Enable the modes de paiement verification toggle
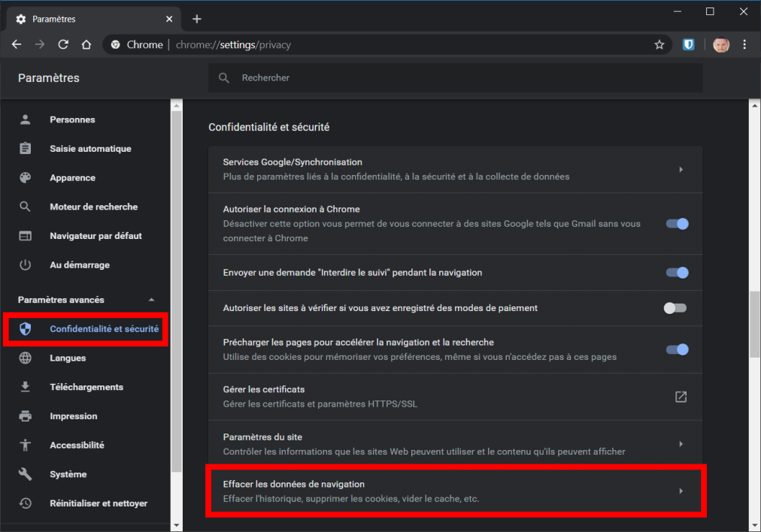This screenshot has width=761, height=532. point(675,308)
